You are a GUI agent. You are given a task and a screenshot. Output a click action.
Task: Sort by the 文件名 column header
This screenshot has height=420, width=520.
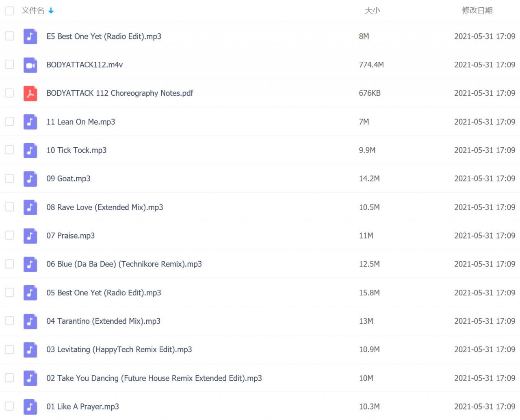pos(33,11)
